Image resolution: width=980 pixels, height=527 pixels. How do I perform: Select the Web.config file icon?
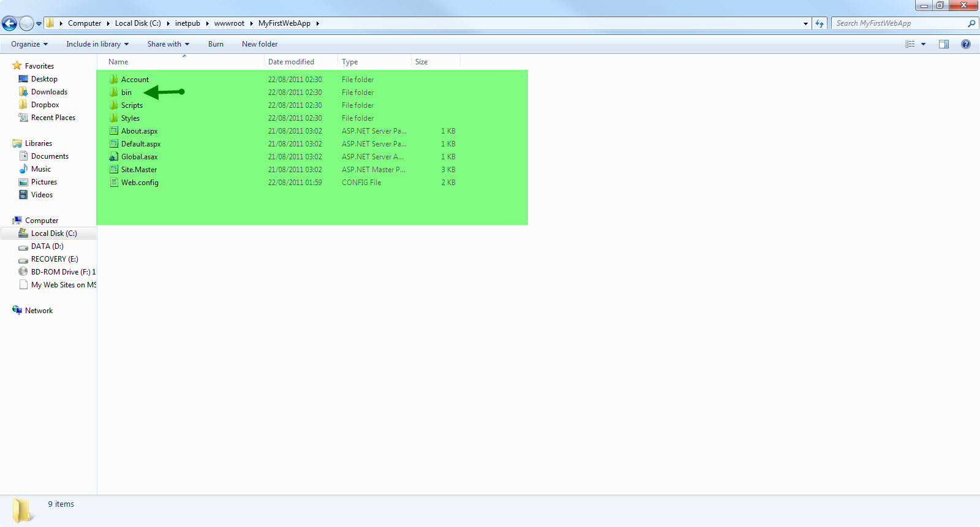113,182
